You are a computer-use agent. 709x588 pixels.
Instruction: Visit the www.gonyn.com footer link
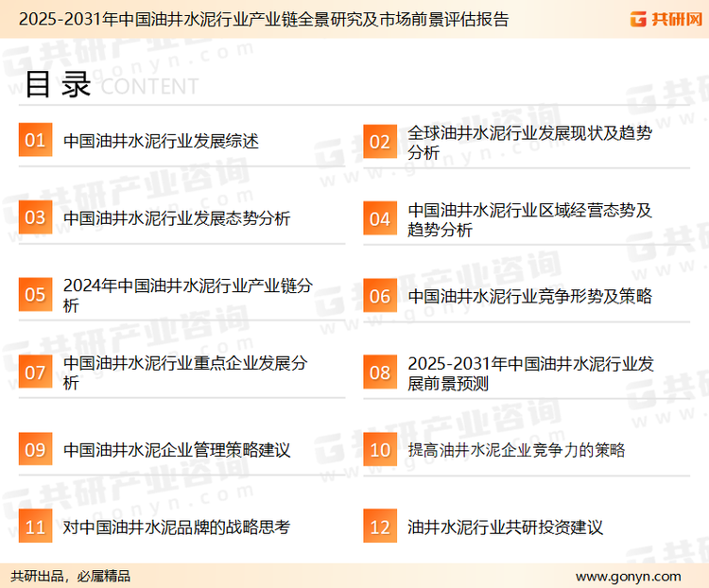[x=628, y=577]
